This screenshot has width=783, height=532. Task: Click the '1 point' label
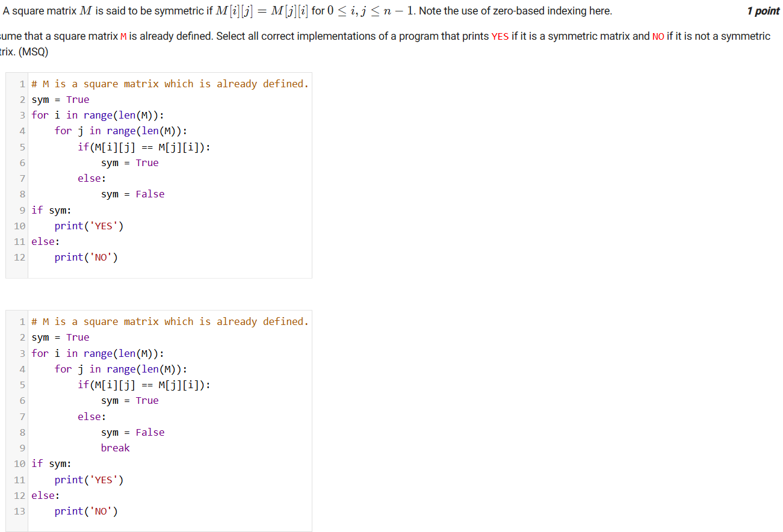coord(763,11)
